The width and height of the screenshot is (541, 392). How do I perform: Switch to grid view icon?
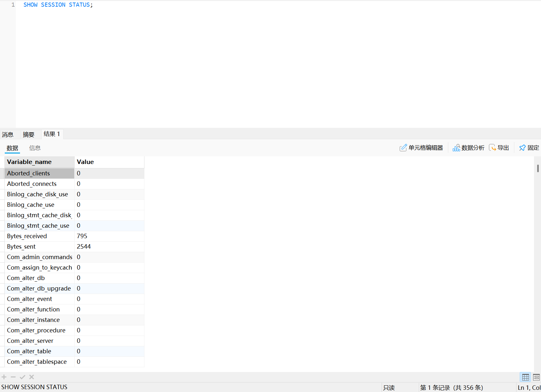click(525, 377)
